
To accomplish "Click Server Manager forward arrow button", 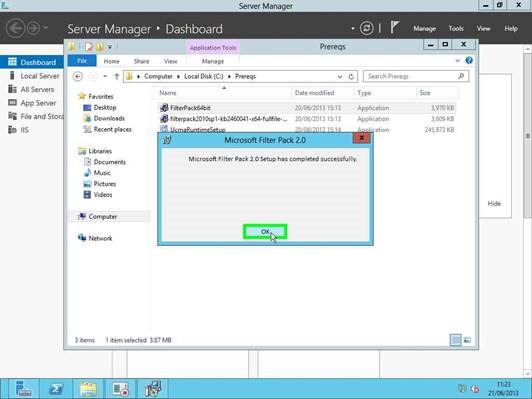I will (33, 28).
